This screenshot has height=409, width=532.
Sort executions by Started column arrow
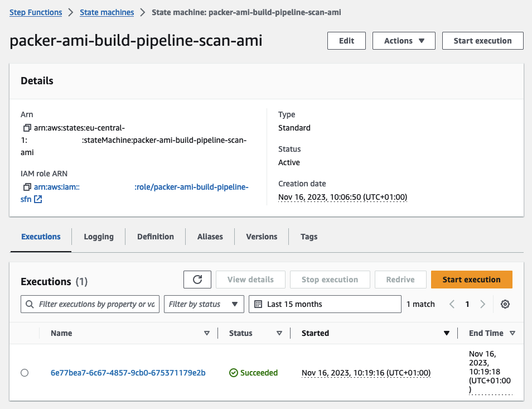[x=446, y=333]
